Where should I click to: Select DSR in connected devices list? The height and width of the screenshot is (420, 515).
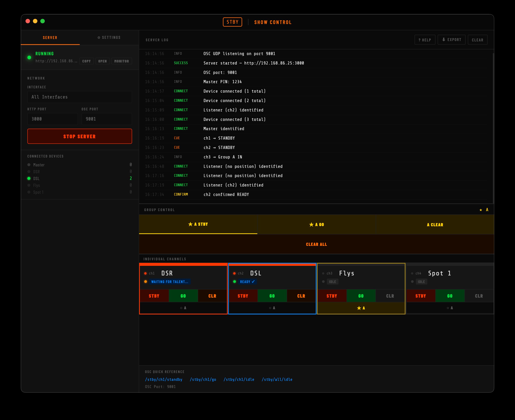[80, 172]
